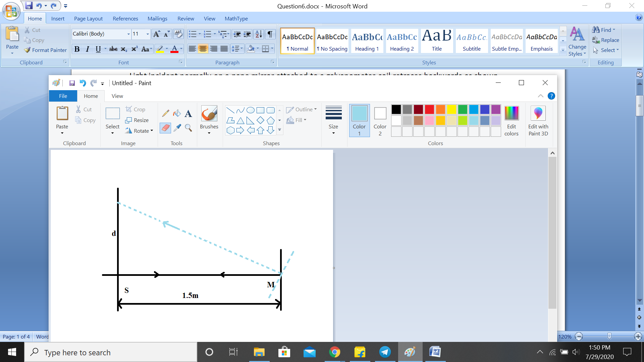Click the Resize button in Paint

(137, 120)
